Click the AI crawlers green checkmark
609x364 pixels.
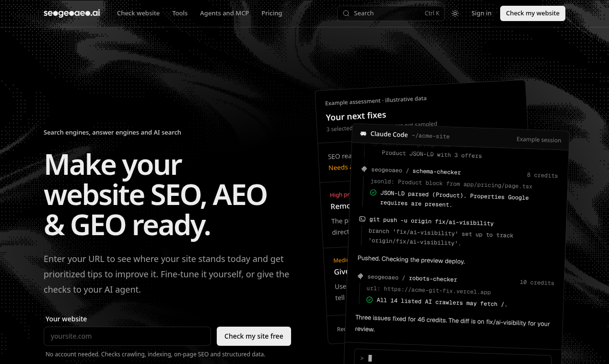coord(370,300)
